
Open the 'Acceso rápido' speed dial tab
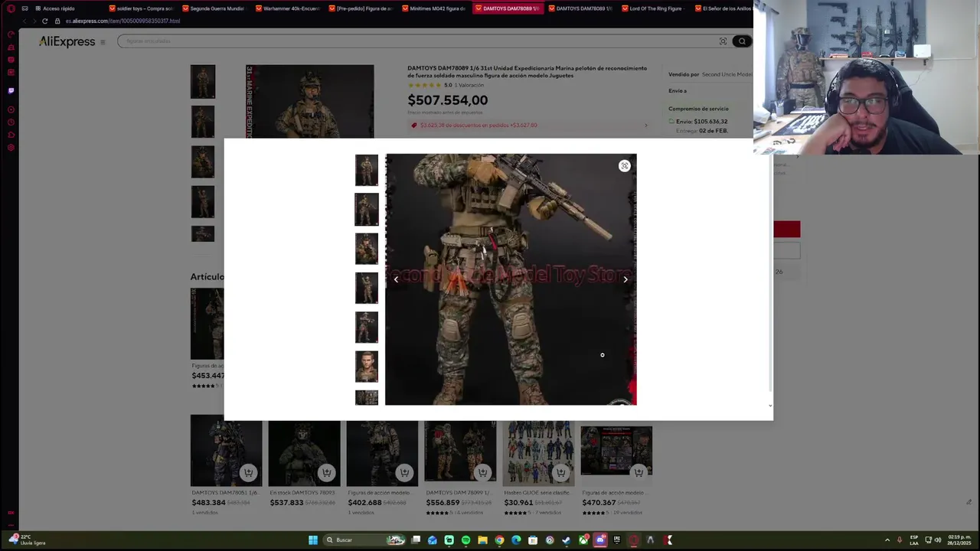55,8
